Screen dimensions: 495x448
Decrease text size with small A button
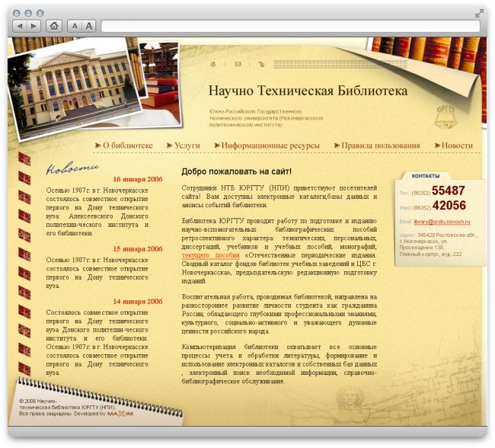coord(75,26)
